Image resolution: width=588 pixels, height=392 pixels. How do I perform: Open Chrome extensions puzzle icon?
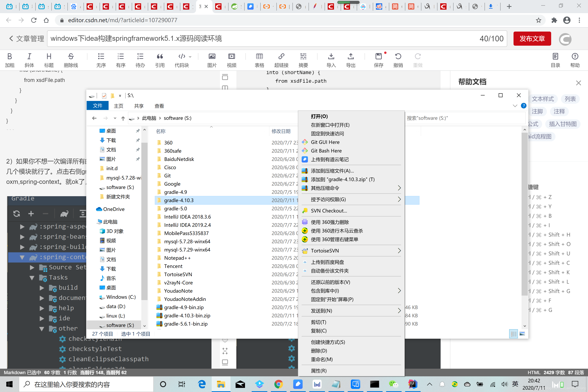[554, 20]
